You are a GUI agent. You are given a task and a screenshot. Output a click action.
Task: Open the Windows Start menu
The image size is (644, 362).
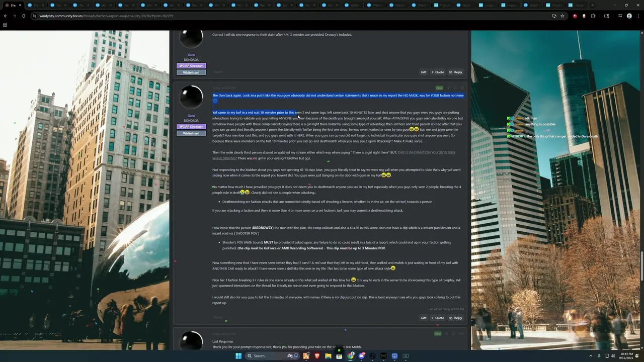pos(238,356)
